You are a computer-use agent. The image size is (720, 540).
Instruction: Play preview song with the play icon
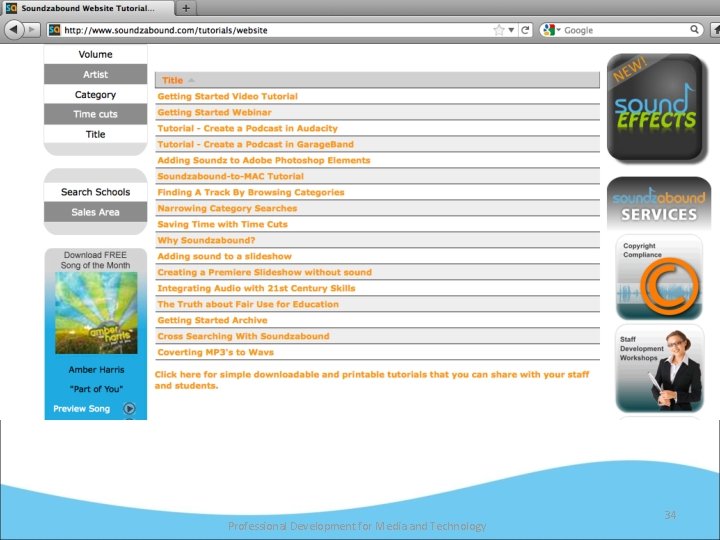(129, 408)
